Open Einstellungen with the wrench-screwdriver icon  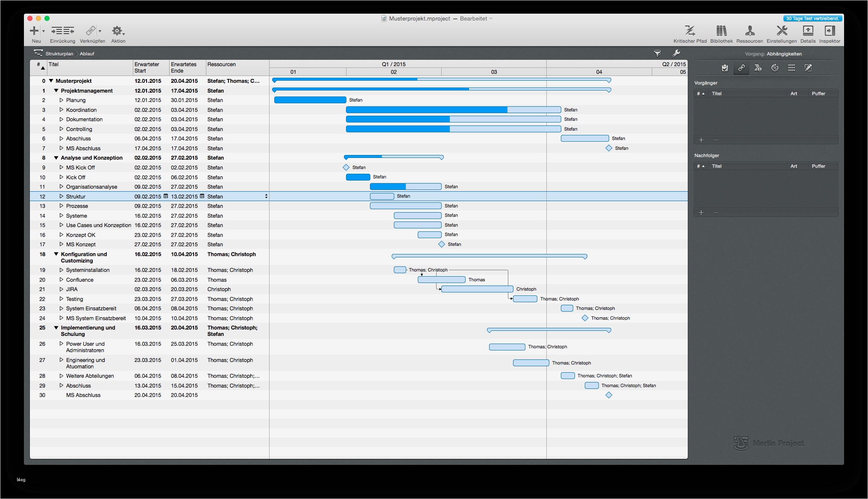point(782,31)
